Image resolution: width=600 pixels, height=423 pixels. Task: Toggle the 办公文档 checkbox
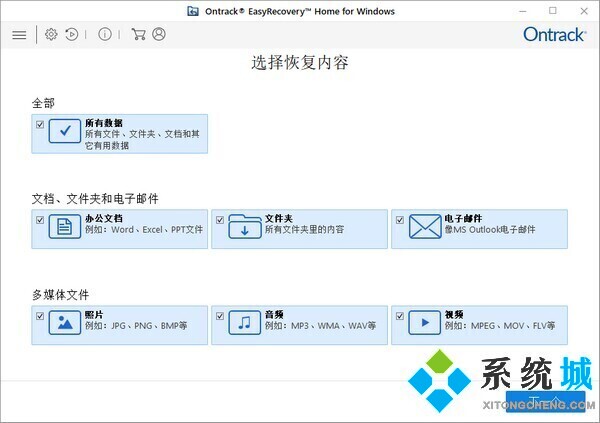40,219
